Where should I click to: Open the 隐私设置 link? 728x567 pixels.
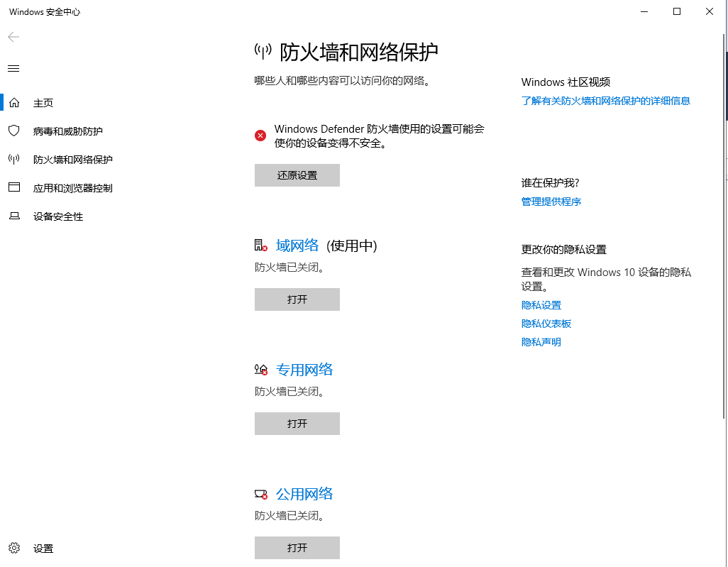pos(541,305)
